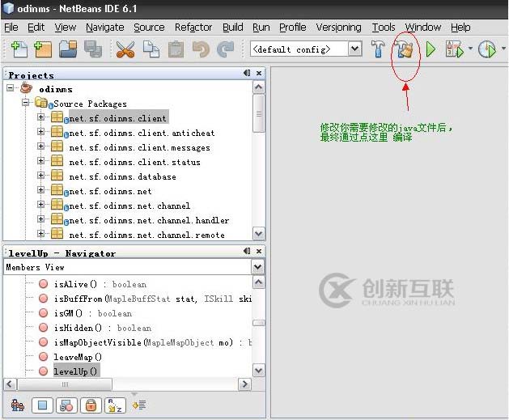Toggle Show Non-Public Members lock filter
The height and width of the screenshot is (420, 509).
click(91, 405)
